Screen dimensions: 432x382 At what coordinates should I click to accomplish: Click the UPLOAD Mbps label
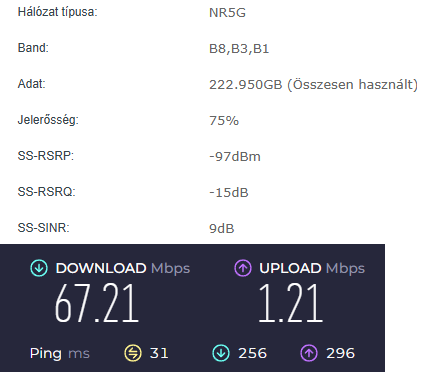click(x=312, y=269)
